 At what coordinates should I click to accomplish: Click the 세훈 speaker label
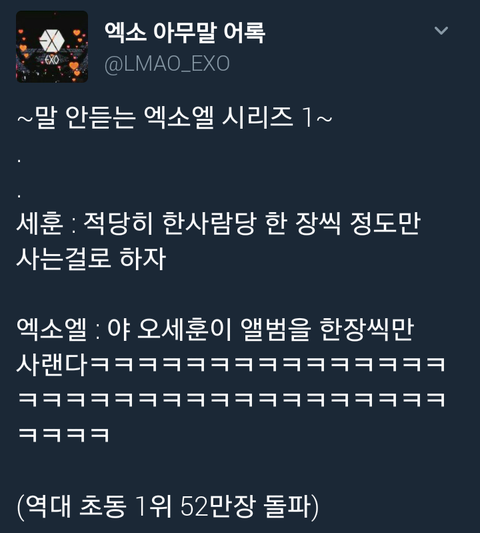tap(40, 223)
